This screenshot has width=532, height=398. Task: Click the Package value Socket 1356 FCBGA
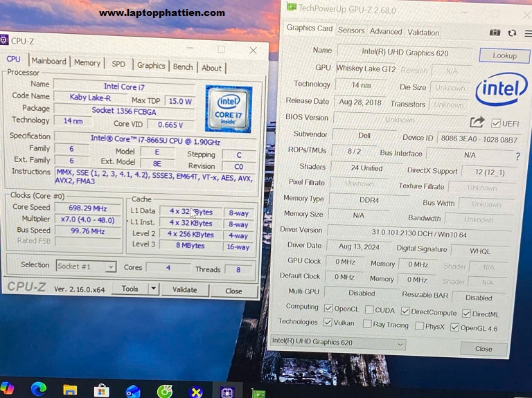[x=124, y=111]
